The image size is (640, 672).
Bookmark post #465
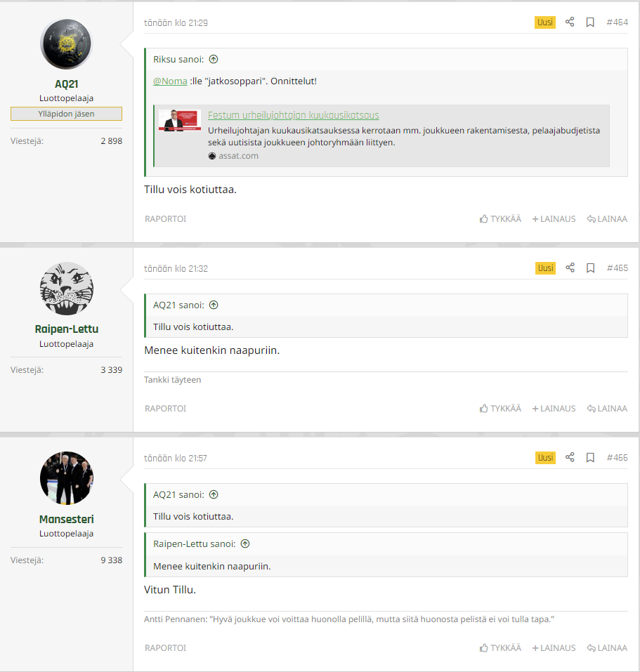(x=590, y=268)
